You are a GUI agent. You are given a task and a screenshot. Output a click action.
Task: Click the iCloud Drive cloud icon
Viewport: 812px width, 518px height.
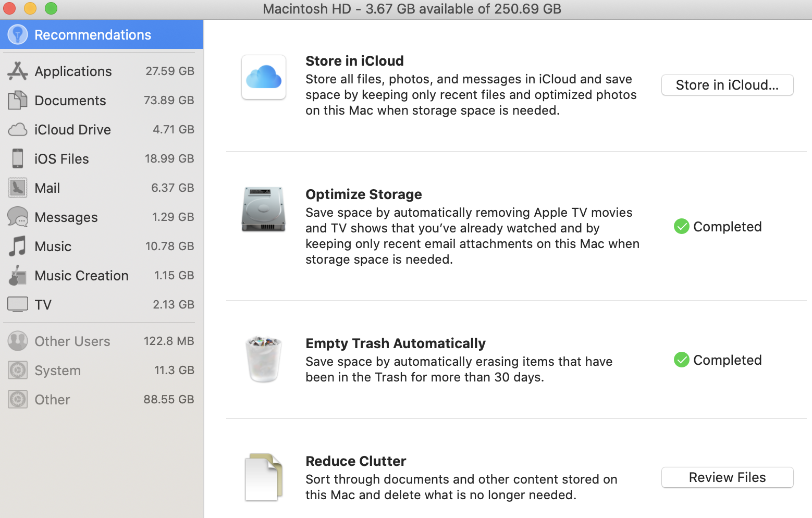tap(18, 129)
